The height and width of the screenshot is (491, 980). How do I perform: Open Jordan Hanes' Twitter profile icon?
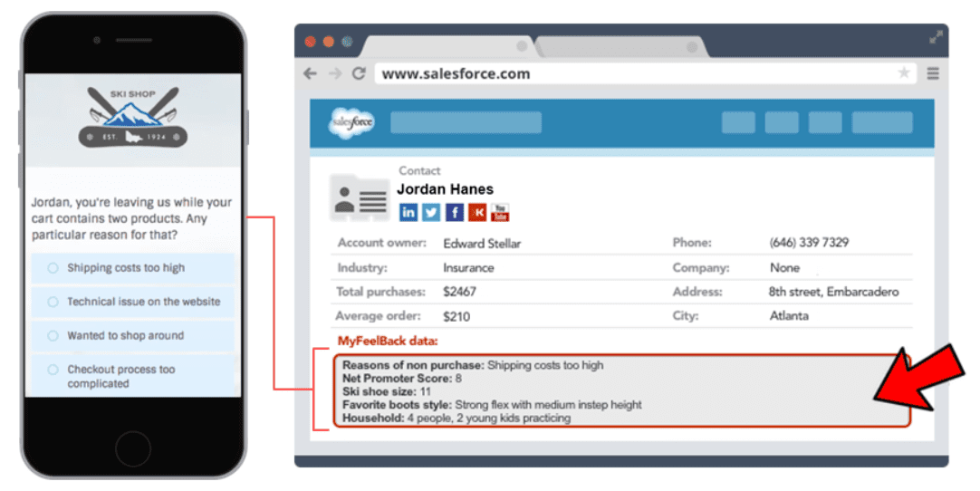click(x=431, y=212)
